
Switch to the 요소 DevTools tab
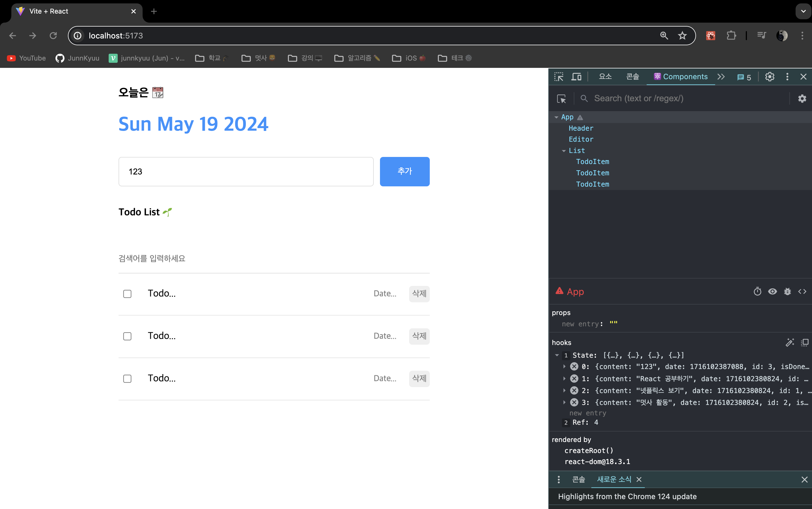click(x=605, y=77)
